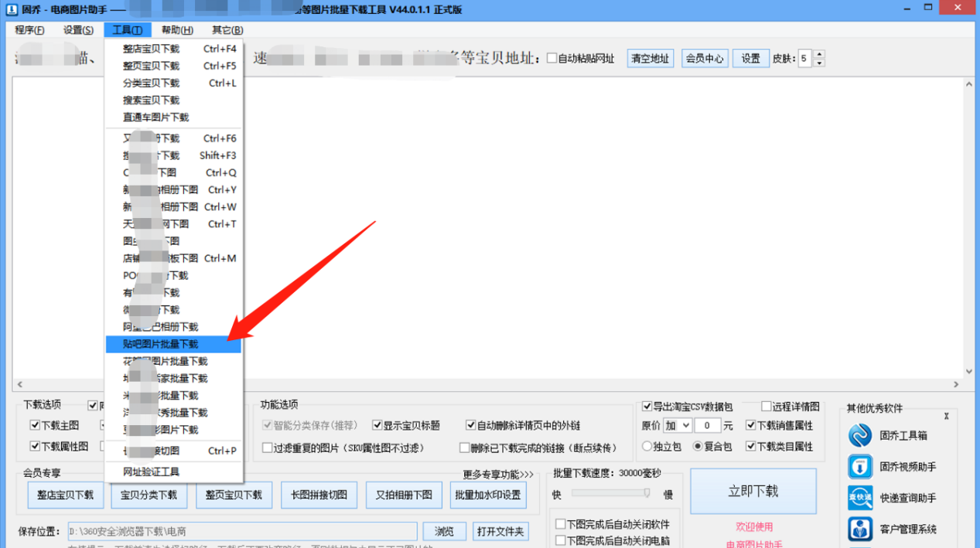This screenshot has width=980, height=548.
Task: Toggle 下载类目属性 checkbox
Action: 751,446
